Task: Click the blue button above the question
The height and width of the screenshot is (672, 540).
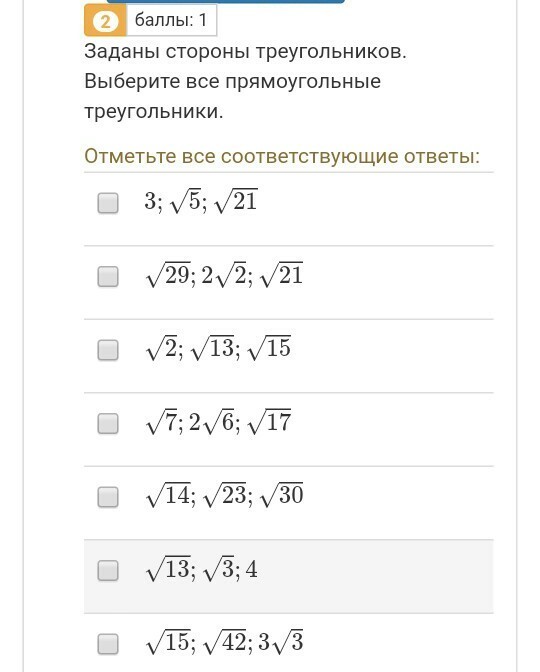Action: (x=225, y=2)
